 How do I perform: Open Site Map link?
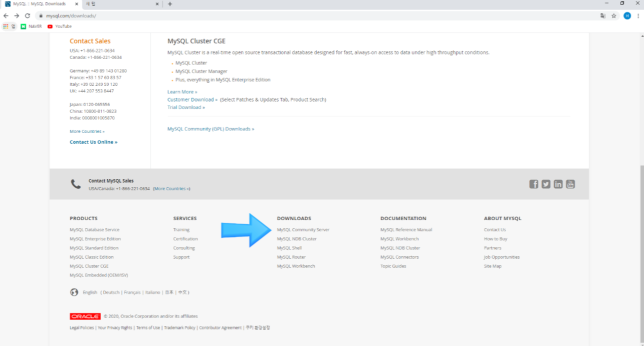coord(493,266)
